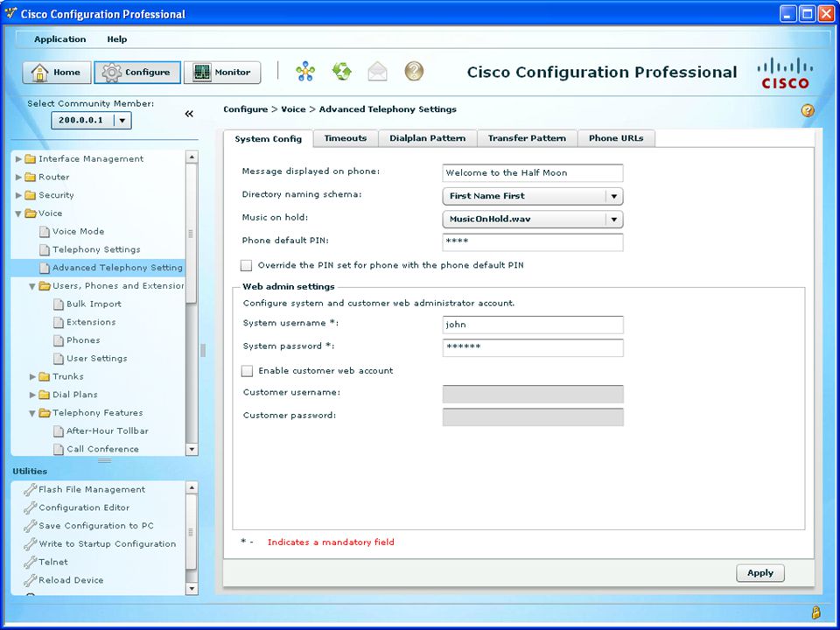Click the Reload Device utility
Image resolution: width=840 pixels, height=630 pixels.
pos(71,580)
